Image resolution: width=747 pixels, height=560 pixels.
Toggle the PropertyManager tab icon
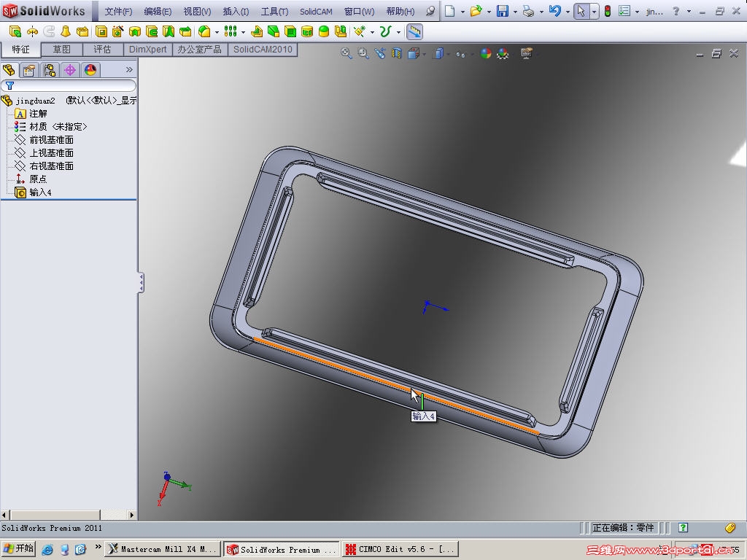[29, 69]
